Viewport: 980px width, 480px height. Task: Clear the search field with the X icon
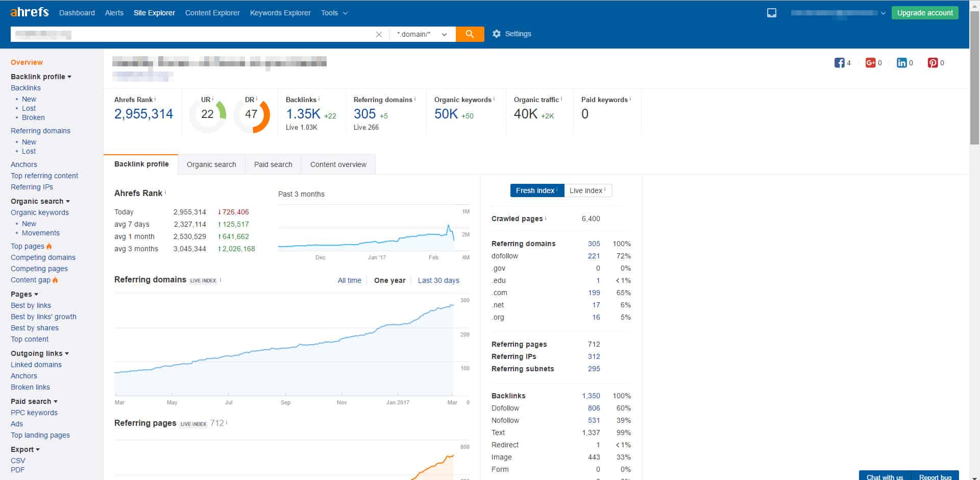[379, 34]
